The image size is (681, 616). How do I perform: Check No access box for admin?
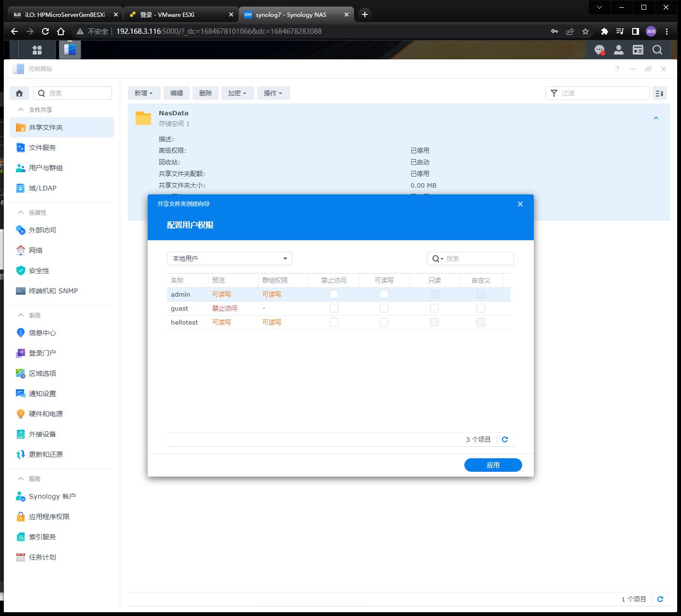[x=334, y=294]
